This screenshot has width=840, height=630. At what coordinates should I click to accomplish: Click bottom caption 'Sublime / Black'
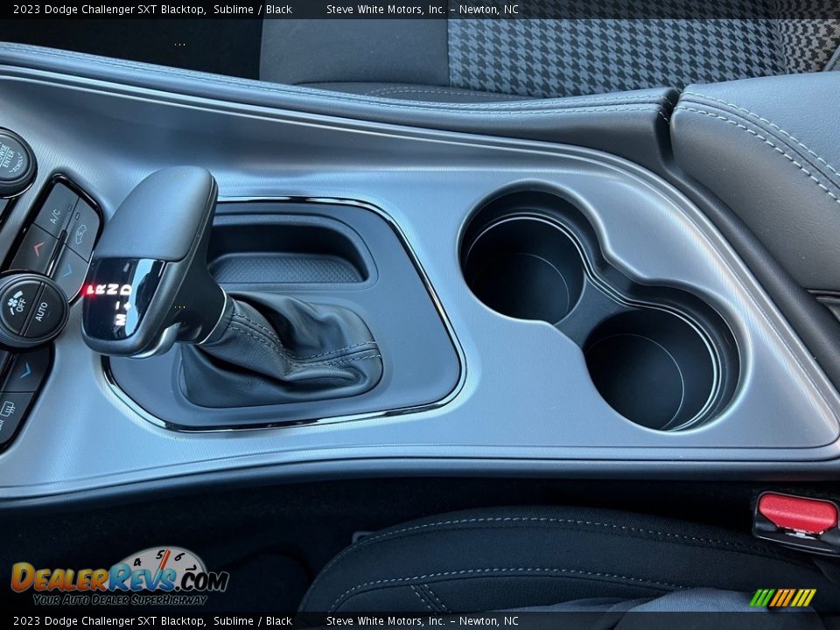(253, 621)
